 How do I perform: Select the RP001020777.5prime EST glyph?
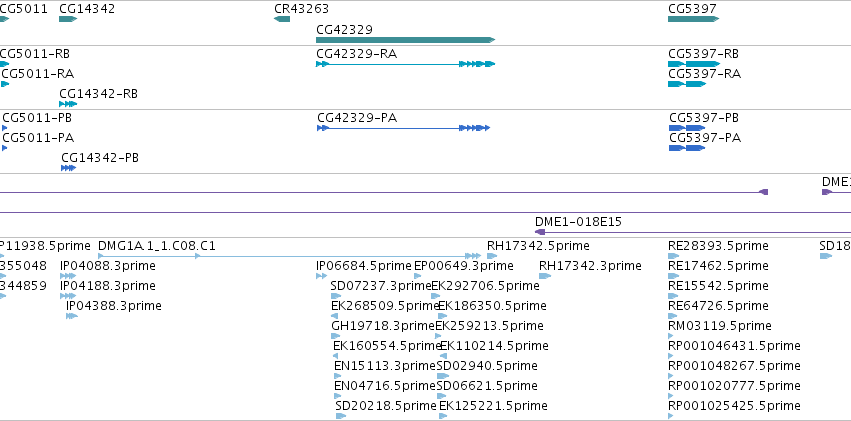[671, 397]
